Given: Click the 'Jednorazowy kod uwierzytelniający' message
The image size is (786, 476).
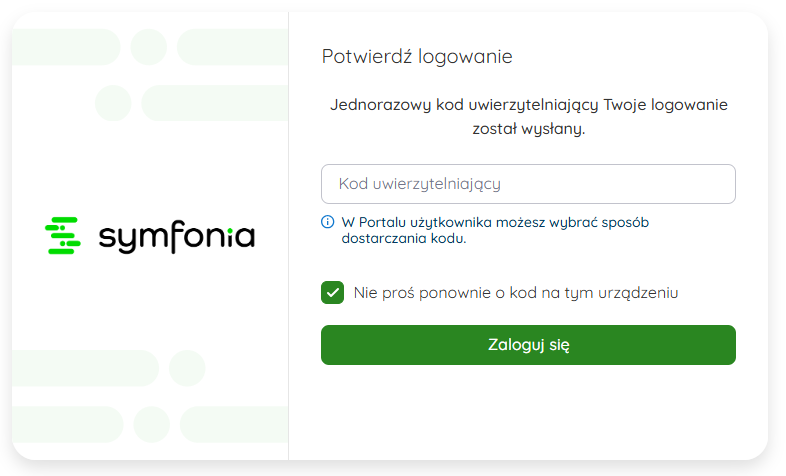Looking at the screenshot, I should [529, 117].
